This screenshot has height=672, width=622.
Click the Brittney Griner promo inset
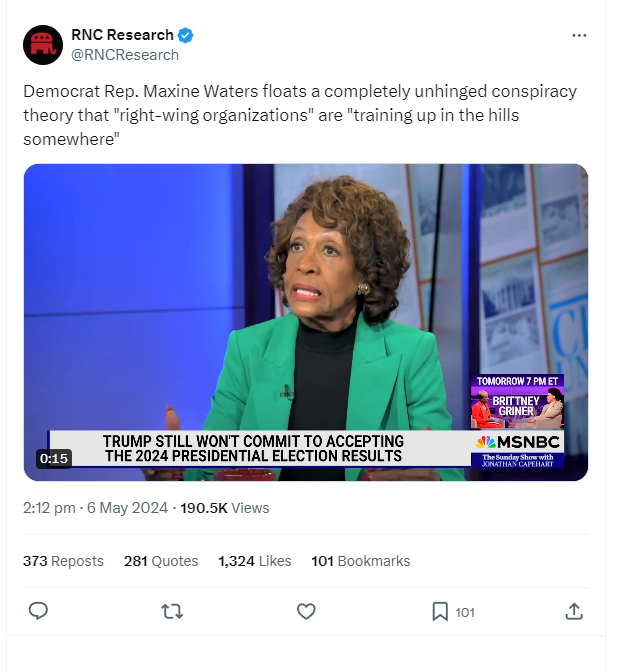pyautogui.click(x=517, y=402)
